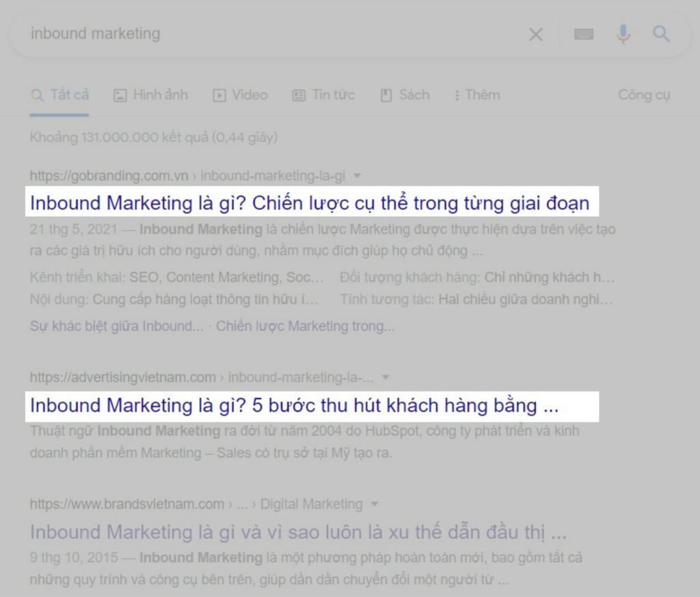Click the blue magnifier search icon
Viewport: 700px width, 597px height.
(661, 34)
